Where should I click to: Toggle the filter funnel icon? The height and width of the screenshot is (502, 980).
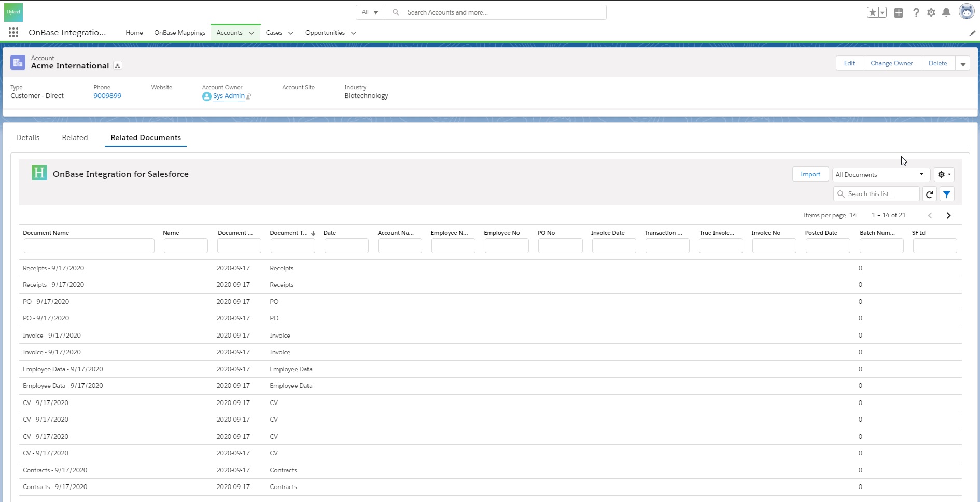click(x=947, y=194)
